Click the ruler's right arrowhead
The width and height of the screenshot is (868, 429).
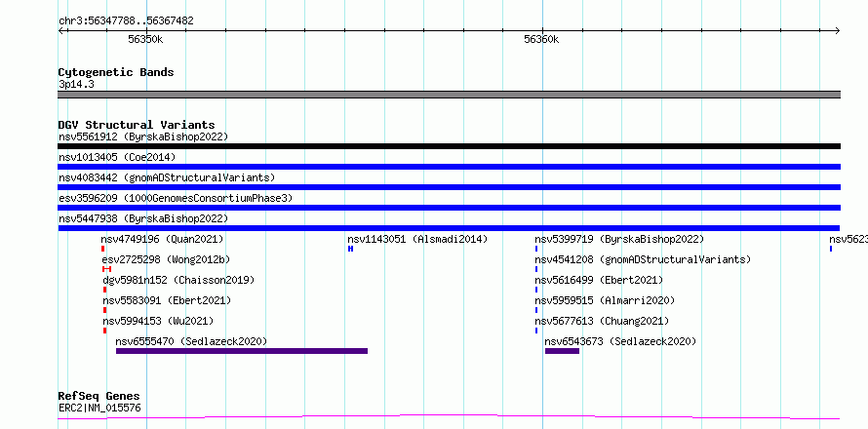point(837,31)
